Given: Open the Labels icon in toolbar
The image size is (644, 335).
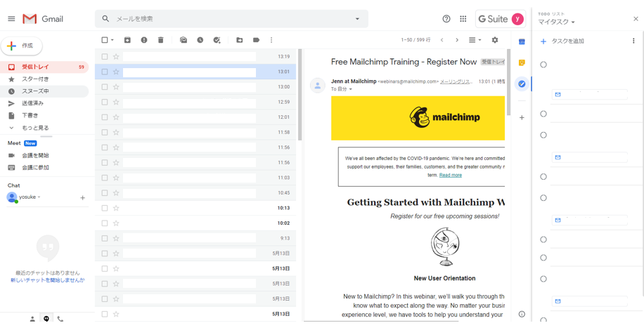Looking at the screenshot, I should pyautogui.click(x=257, y=40).
